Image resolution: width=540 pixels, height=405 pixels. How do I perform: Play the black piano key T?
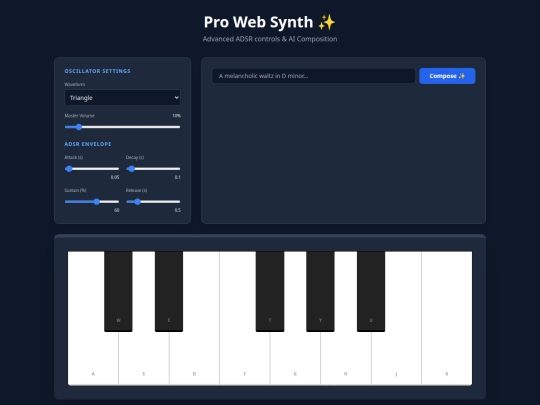270,291
